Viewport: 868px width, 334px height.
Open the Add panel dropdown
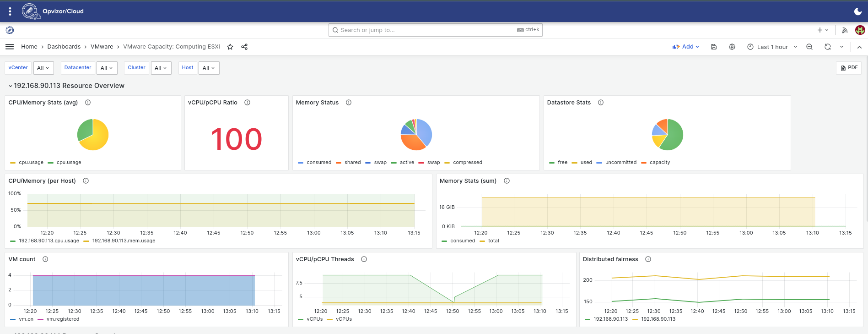tap(685, 47)
